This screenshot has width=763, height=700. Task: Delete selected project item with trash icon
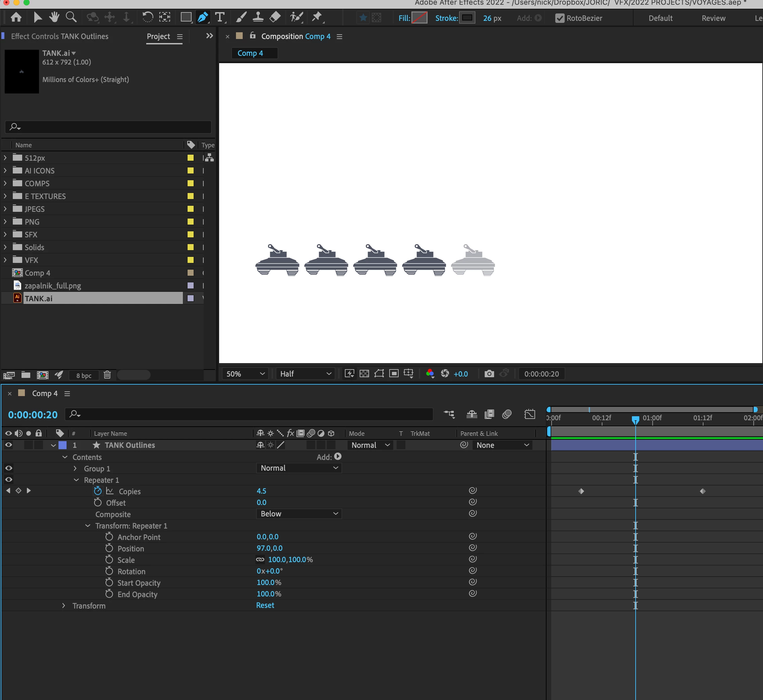tap(107, 375)
